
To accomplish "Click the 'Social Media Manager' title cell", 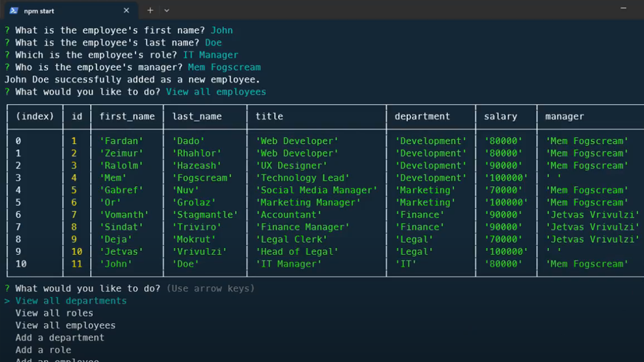I will coord(316,190).
